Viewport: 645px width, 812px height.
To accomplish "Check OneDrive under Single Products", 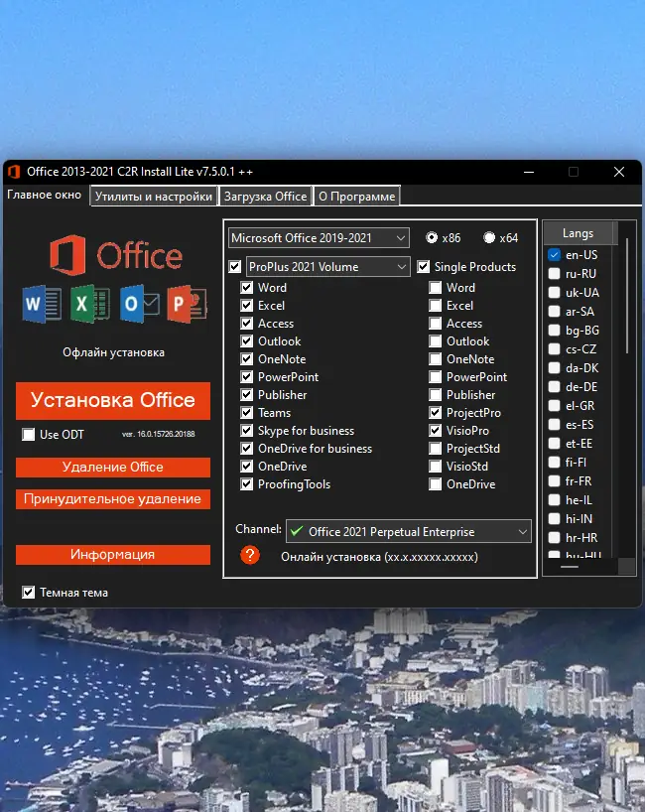I will pos(436,484).
